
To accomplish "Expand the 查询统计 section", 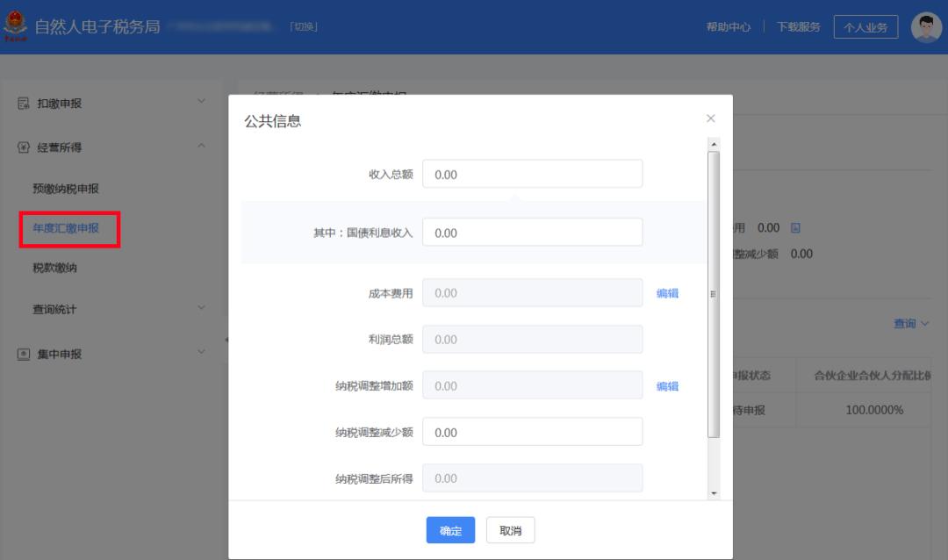I will (200, 309).
